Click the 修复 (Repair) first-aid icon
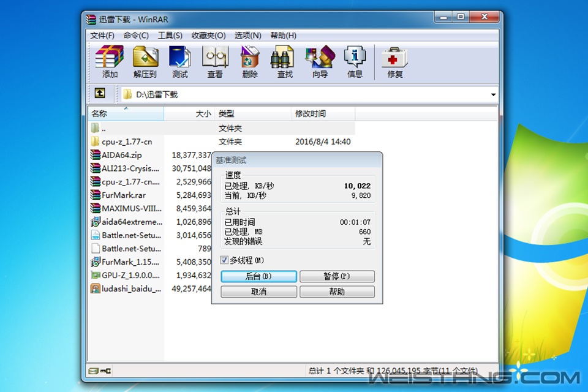This screenshot has height=392, width=588. [394, 62]
